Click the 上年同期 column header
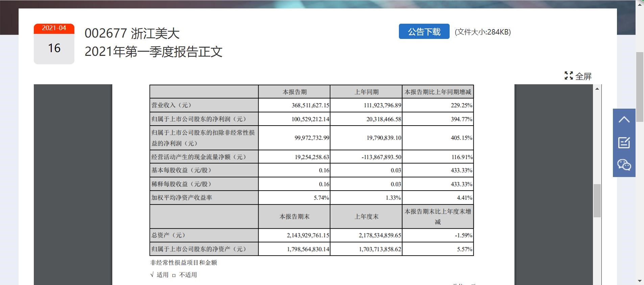This screenshot has height=285, width=644. point(366,92)
